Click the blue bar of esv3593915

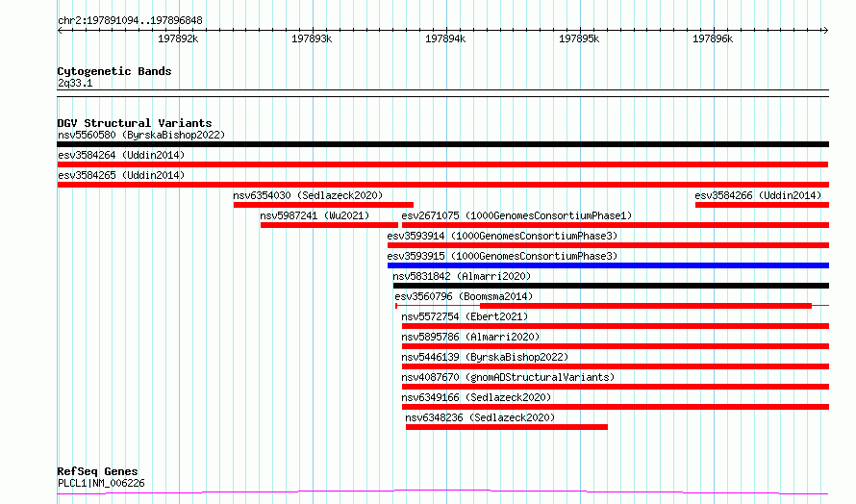[608, 265]
